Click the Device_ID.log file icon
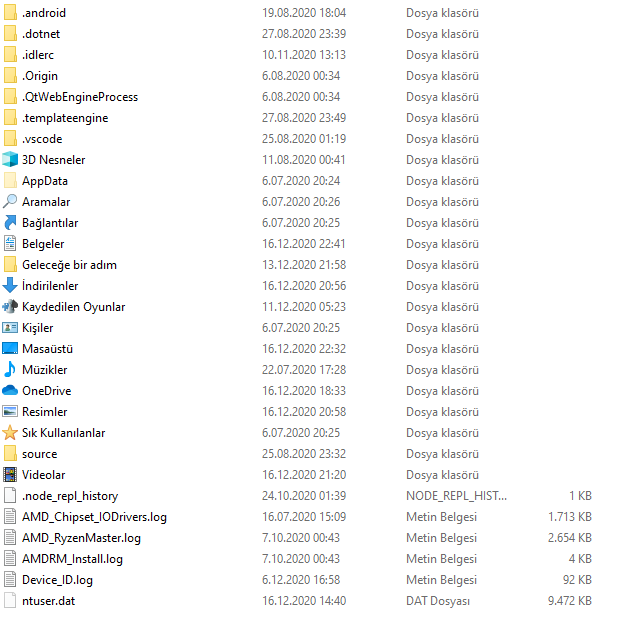The height and width of the screenshot is (641, 617). tap(10, 580)
